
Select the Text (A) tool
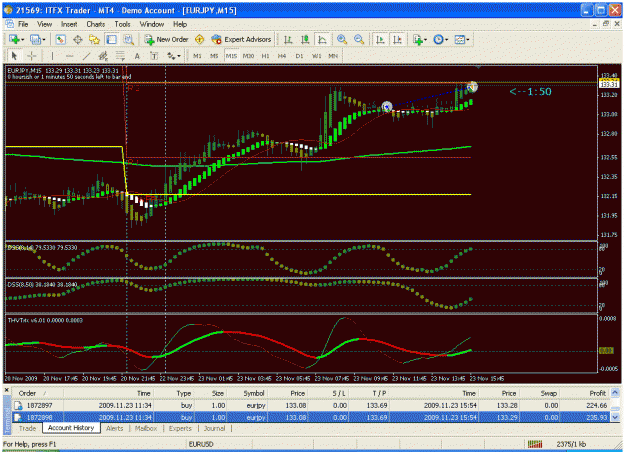click(x=137, y=56)
